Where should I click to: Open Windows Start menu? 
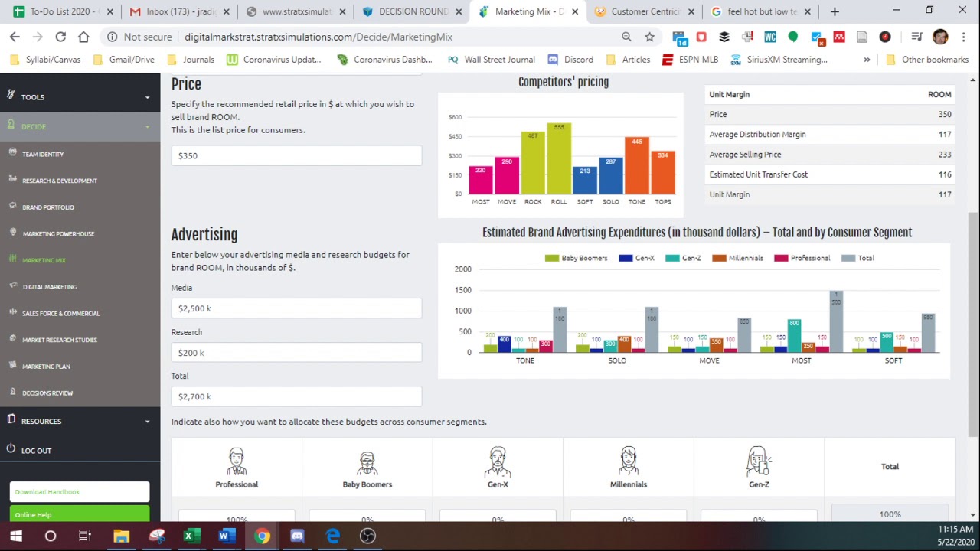[x=16, y=536]
